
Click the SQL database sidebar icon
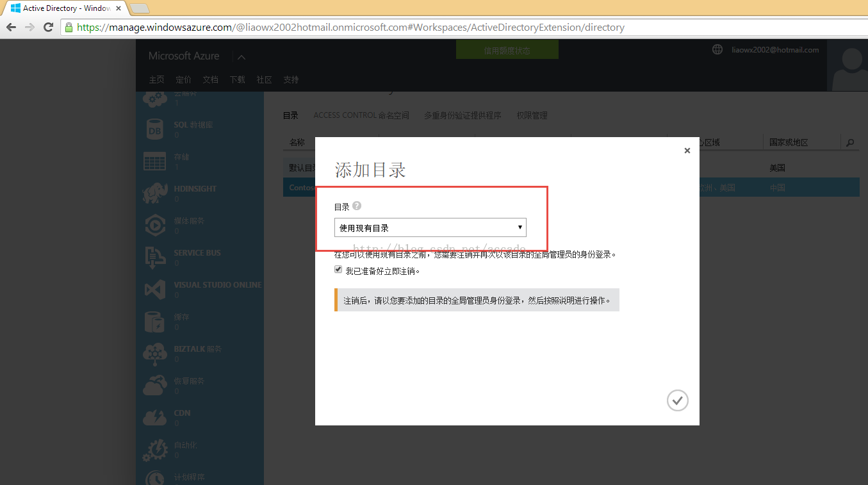click(x=154, y=129)
